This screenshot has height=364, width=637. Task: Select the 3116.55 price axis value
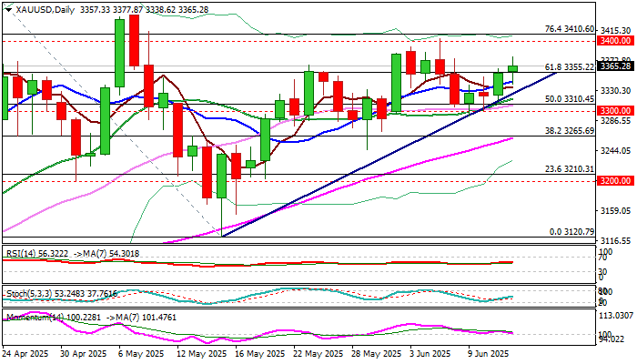point(615,240)
